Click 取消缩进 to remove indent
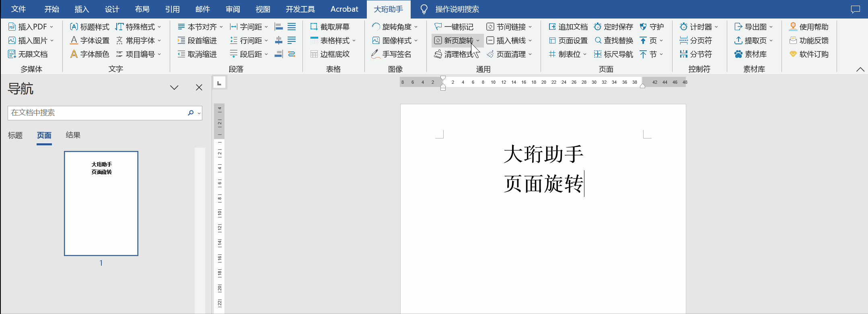Image resolution: width=868 pixels, height=314 pixels. 197,54
